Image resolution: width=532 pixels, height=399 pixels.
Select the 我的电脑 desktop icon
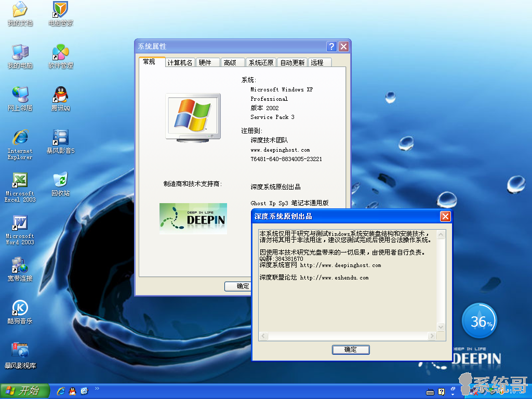[x=20, y=56]
